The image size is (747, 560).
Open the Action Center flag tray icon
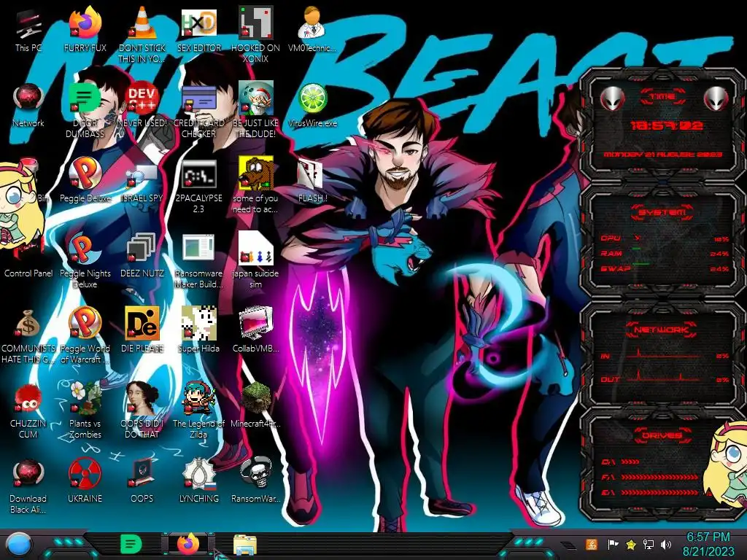(613, 544)
